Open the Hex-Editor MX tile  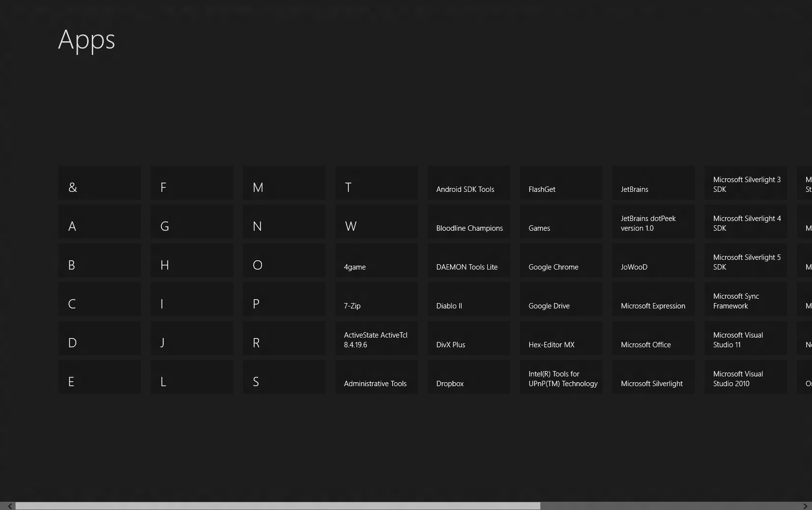561,338
